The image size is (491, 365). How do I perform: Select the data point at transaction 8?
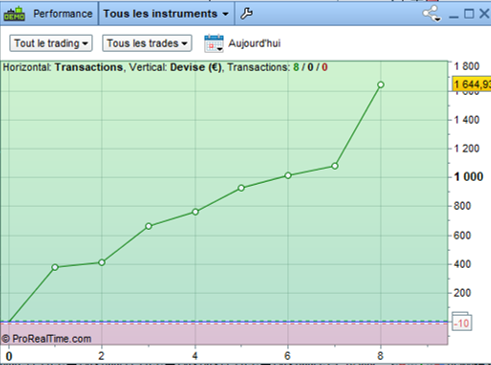pyautogui.click(x=381, y=85)
